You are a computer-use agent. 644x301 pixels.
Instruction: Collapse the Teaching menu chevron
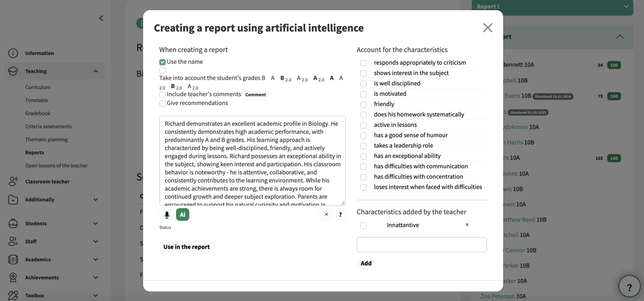point(96,71)
